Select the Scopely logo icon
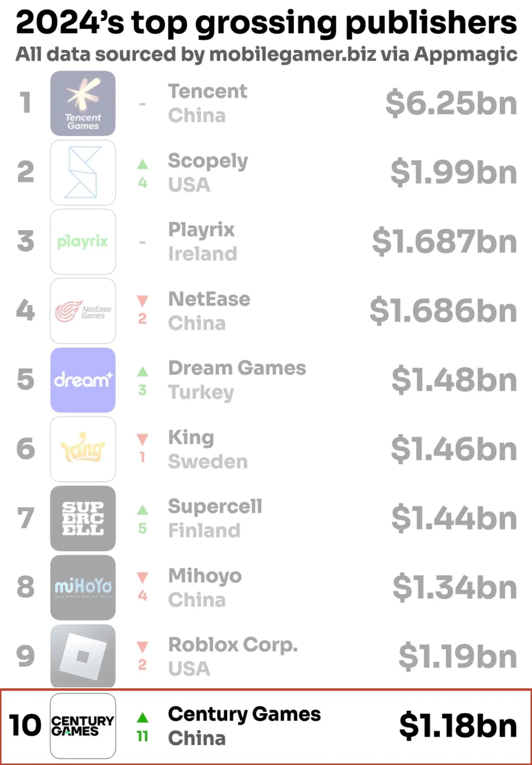532x765 pixels. 83,173
